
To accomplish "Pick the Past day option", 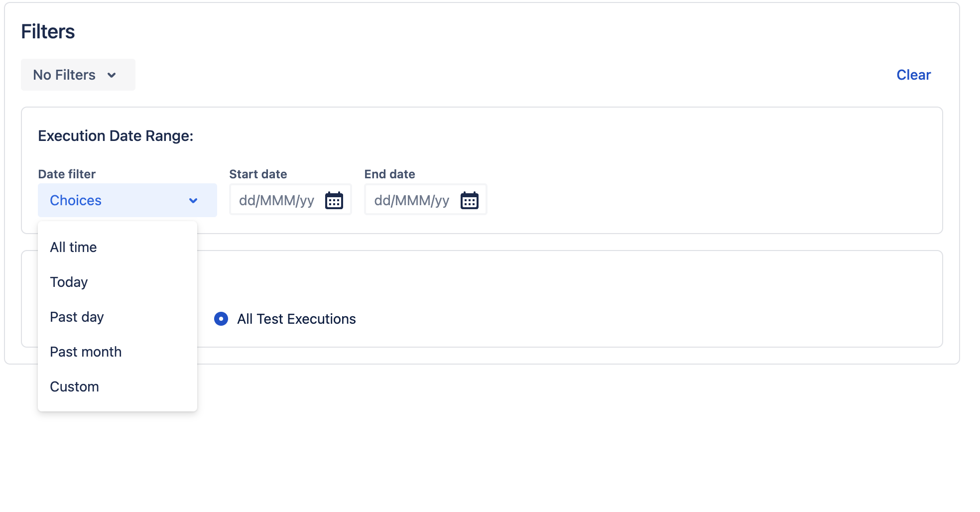I will (x=77, y=317).
